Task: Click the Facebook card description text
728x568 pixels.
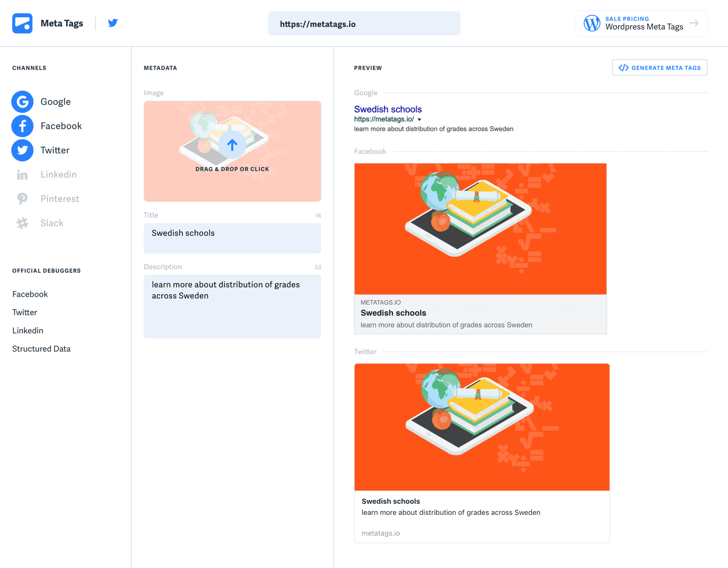Action: click(446, 325)
